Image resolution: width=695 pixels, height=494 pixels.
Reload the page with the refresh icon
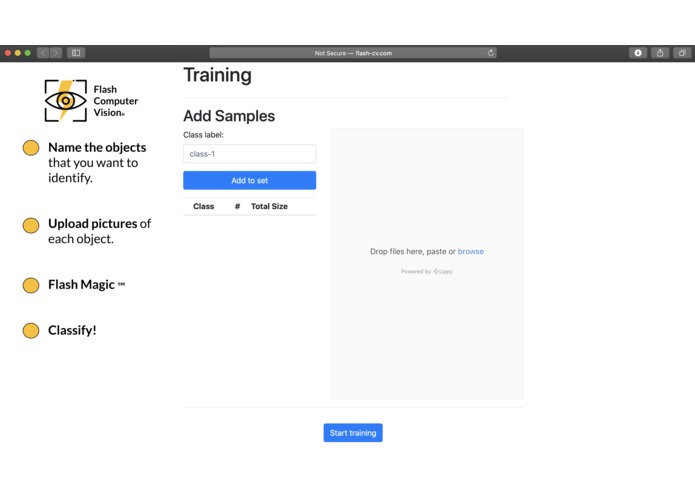click(x=491, y=53)
